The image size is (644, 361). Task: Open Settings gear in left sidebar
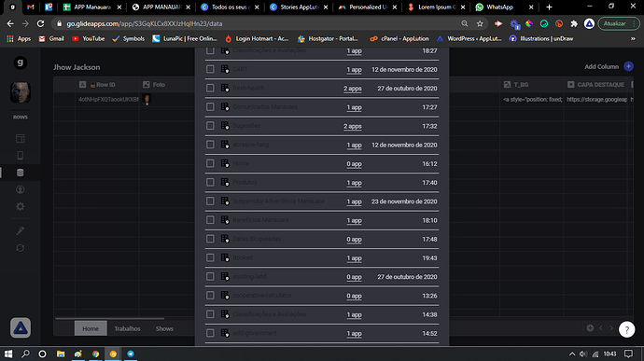click(21, 206)
